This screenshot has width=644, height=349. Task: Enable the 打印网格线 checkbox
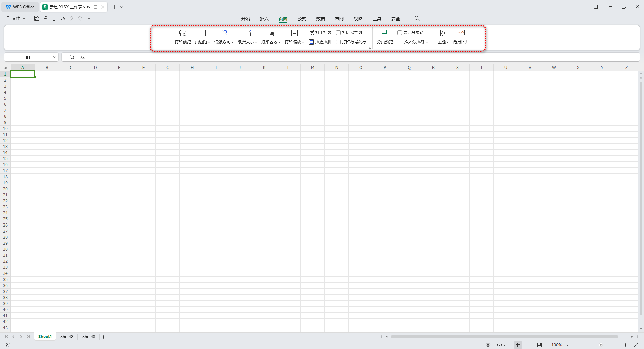(338, 33)
